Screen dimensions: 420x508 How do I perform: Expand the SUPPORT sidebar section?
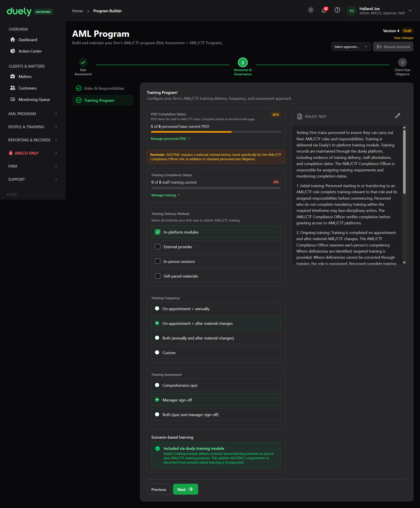(33, 179)
